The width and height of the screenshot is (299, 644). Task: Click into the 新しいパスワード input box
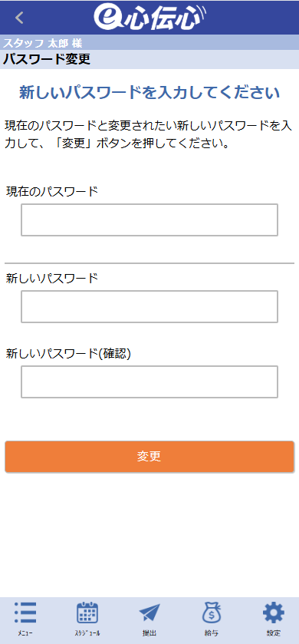coord(149,306)
